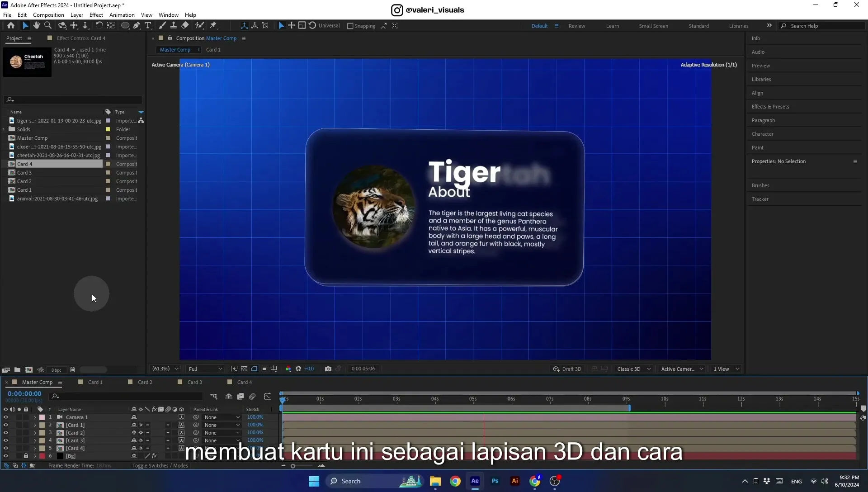Select the Rotation tool
Image resolution: width=868 pixels, height=492 pixels.
[99, 26]
